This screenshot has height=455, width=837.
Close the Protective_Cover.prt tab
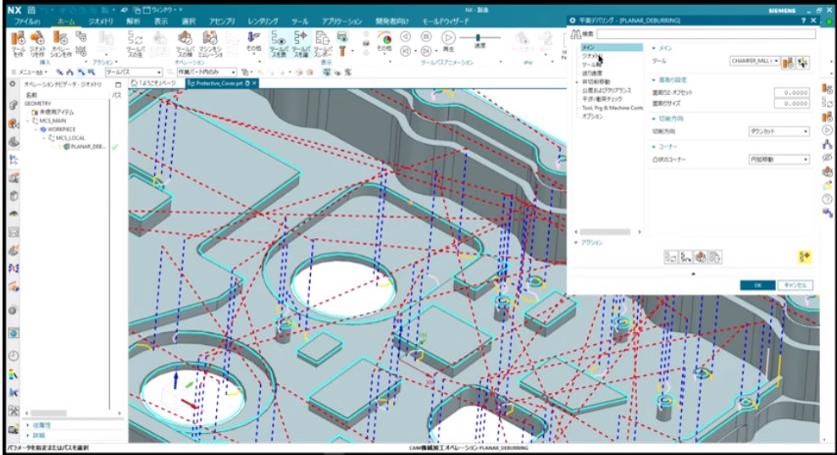(x=255, y=83)
